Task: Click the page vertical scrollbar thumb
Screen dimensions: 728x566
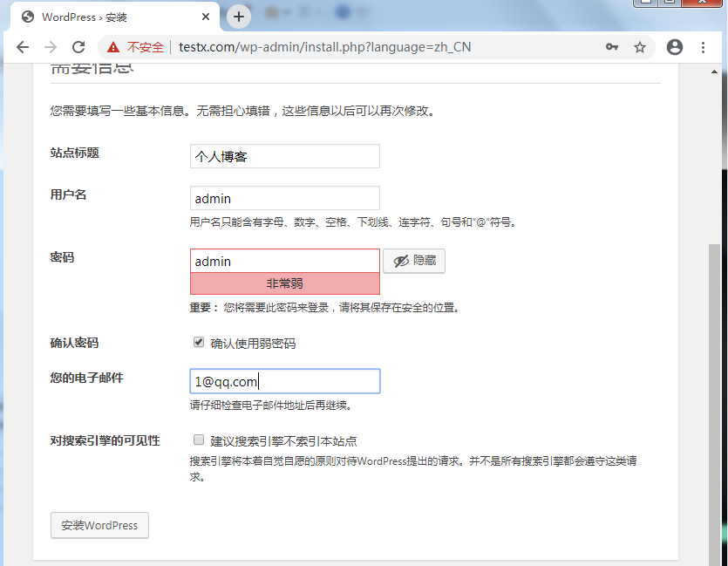Action: tap(715, 404)
